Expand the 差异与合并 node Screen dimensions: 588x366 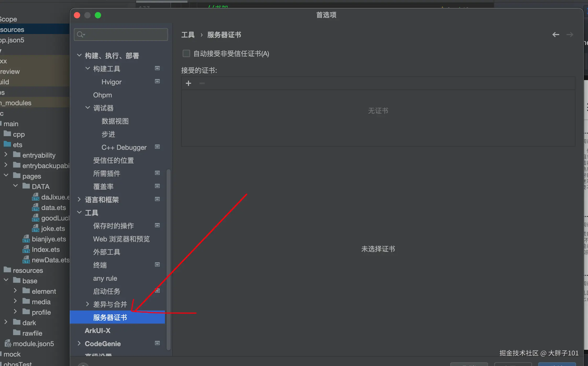coord(87,304)
